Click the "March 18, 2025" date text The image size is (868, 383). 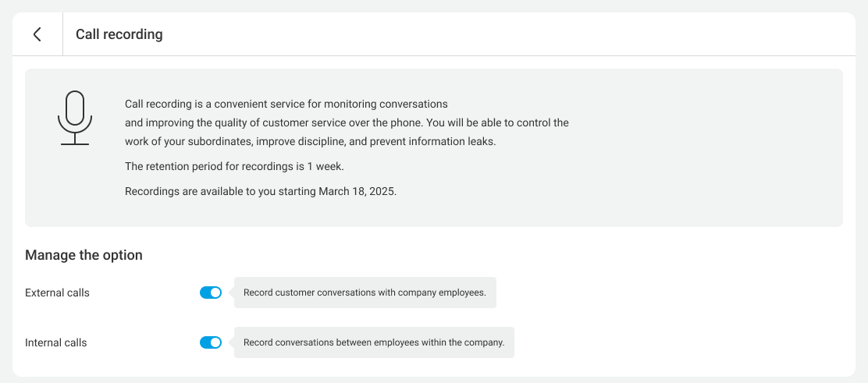[x=358, y=191]
